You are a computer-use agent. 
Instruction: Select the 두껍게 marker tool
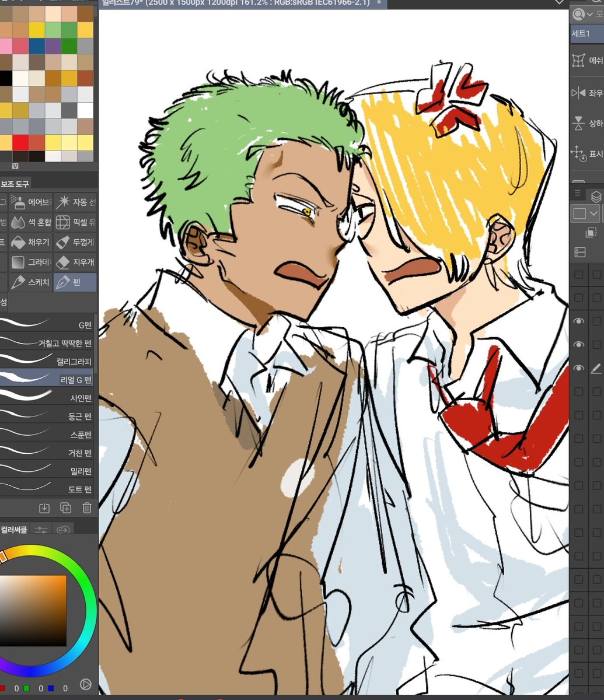tap(76, 242)
